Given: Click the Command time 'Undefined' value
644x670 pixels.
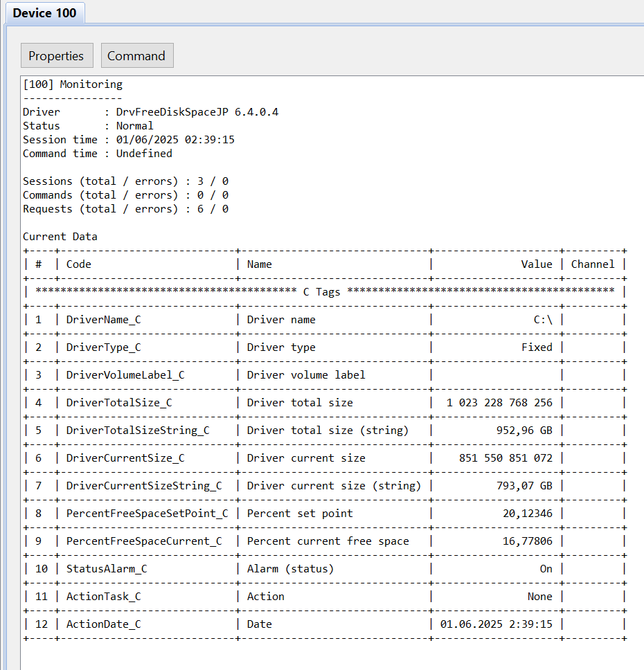Looking at the screenshot, I should 144,154.
